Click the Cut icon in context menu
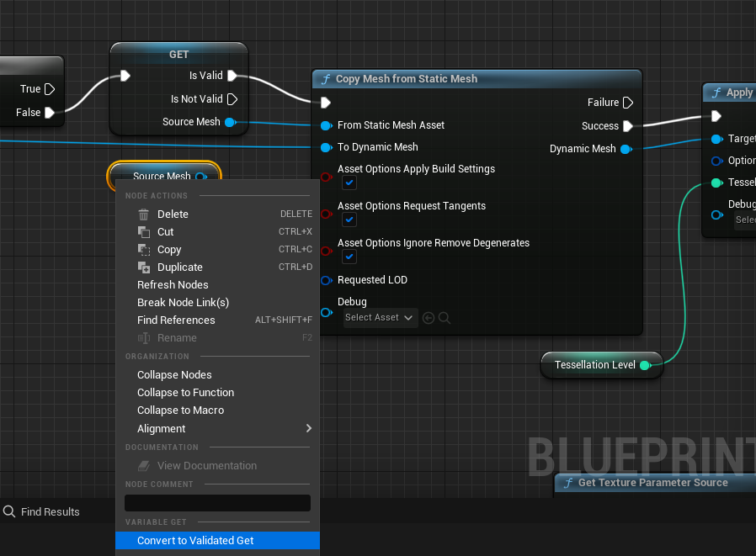The height and width of the screenshot is (556, 756). [x=144, y=232]
